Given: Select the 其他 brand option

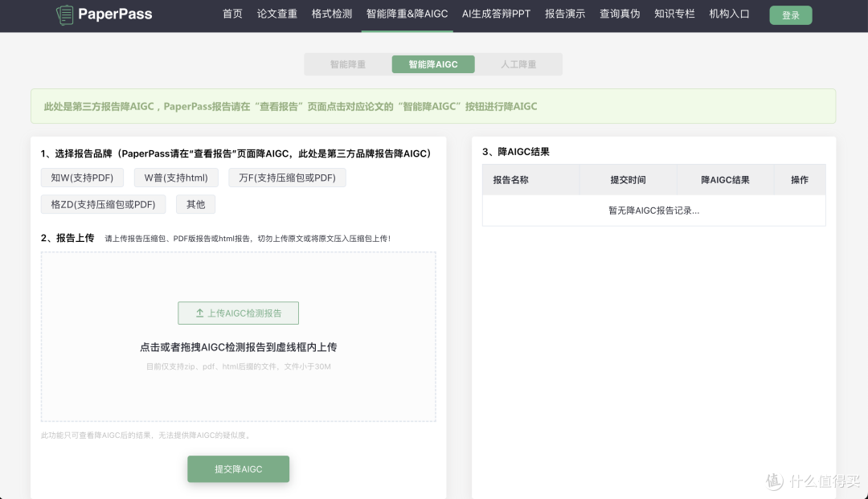Looking at the screenshot, I should click(195, 204).
